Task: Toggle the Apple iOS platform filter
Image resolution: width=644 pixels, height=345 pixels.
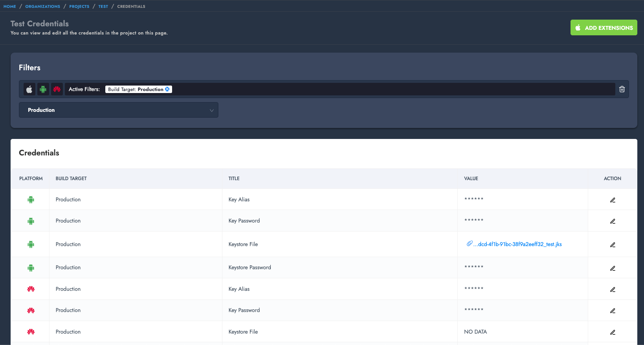Action: tap(29, 89)
